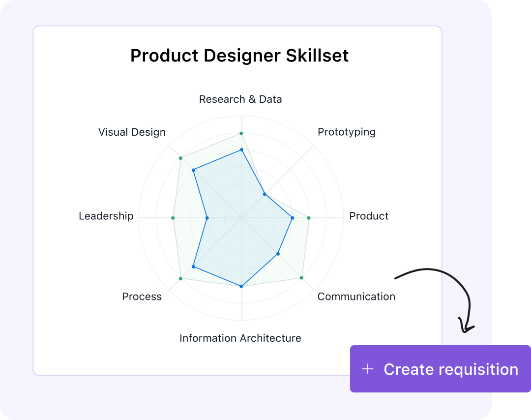Click the blue Leadership point to toggle its value
Screen dimensions: 531x420
[206, 217]
